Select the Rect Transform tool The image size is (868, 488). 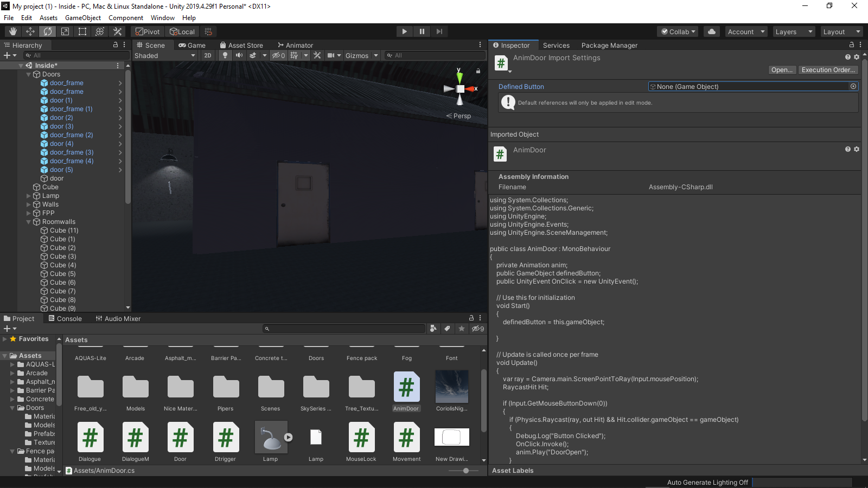pyautogui.click(x=82, y=31)
